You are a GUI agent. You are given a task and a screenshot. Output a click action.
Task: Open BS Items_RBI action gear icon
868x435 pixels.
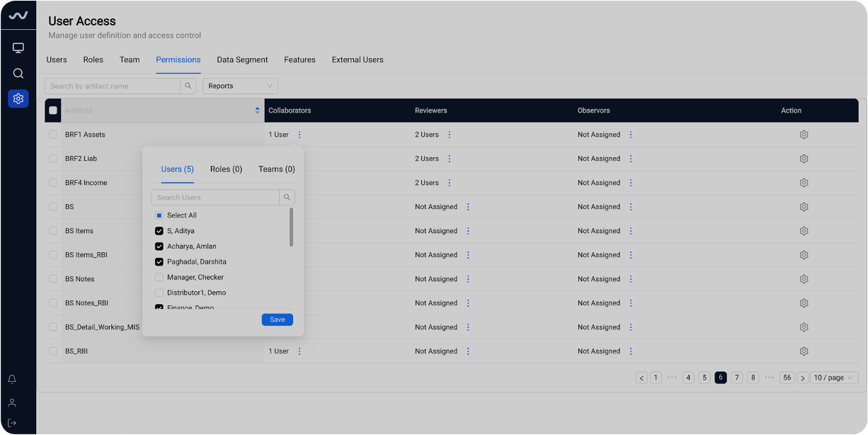point(804,255)
